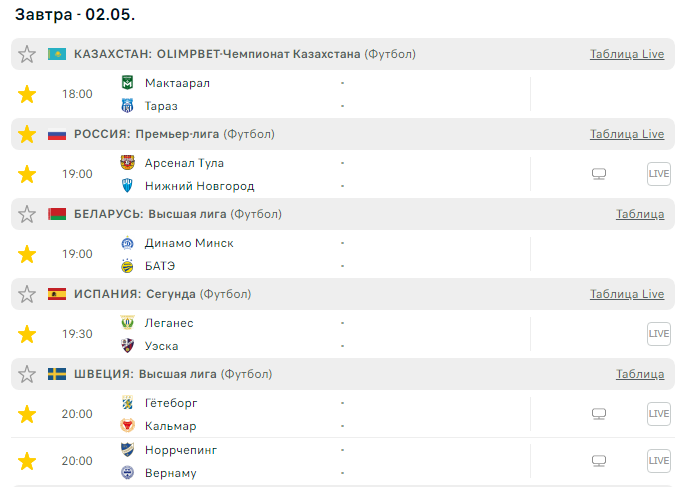Click TV broadcast icon for Norrköping match
Image resolution: width=684 pixels, height=487 pixels.
pyautogui.click(x=599, y=461)
